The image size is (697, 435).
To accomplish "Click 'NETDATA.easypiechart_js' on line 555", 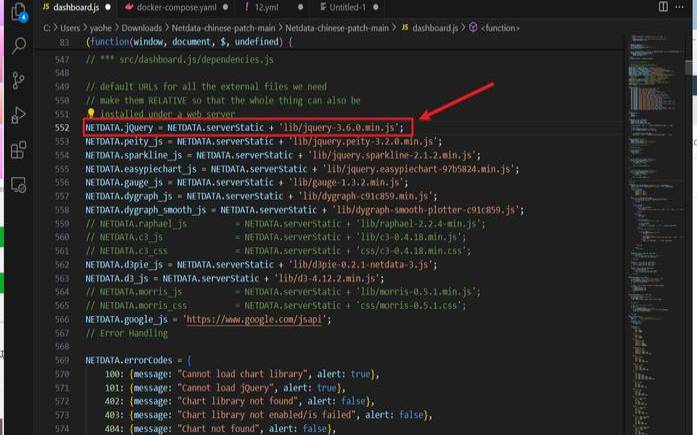I will [141, 169].
